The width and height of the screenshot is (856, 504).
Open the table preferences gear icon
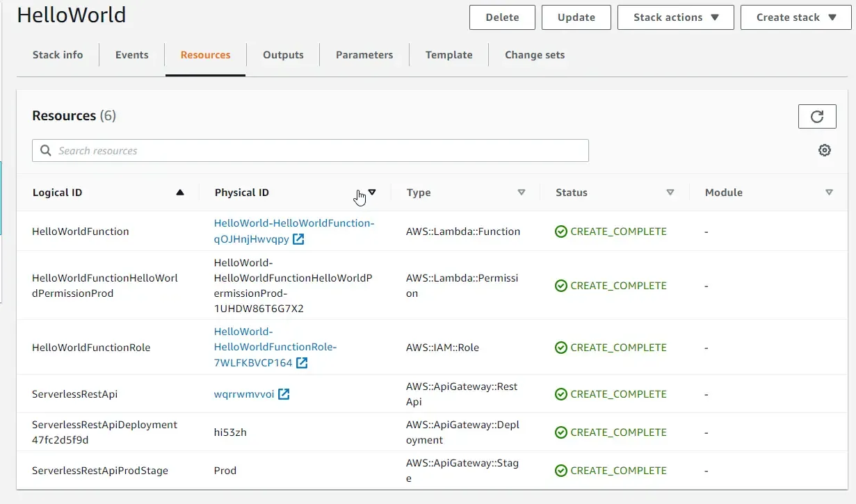pos(825,149)
